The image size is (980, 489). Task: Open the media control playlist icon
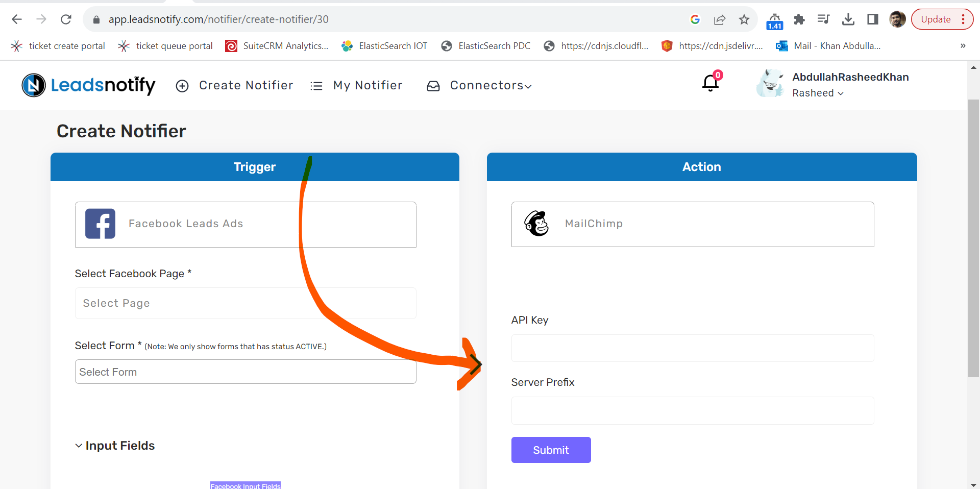(823, 19)
